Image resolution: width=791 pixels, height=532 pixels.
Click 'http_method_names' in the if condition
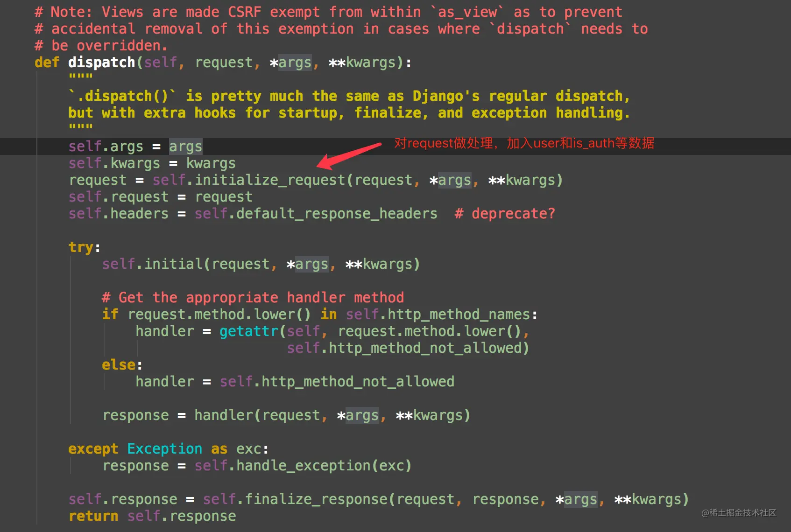[x=459, y=314]
